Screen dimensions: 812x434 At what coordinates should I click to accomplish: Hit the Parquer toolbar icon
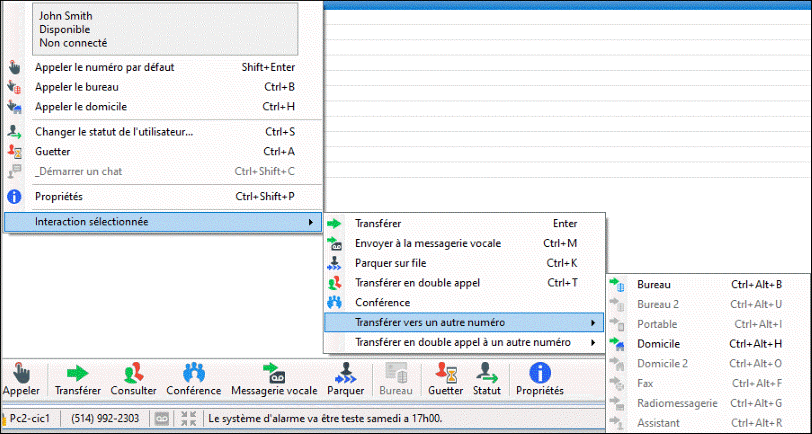click(x=345, y=379)
